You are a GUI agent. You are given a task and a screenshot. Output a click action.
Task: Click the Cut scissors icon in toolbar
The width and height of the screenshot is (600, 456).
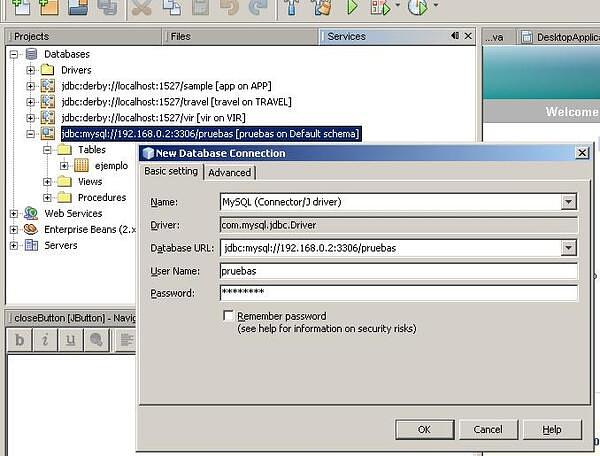143,8
